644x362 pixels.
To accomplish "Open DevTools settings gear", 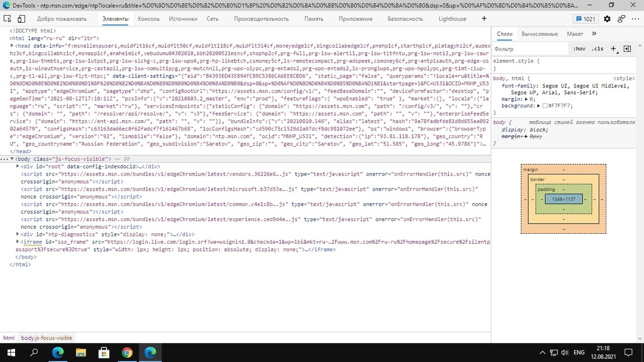I will pos(607,19).
